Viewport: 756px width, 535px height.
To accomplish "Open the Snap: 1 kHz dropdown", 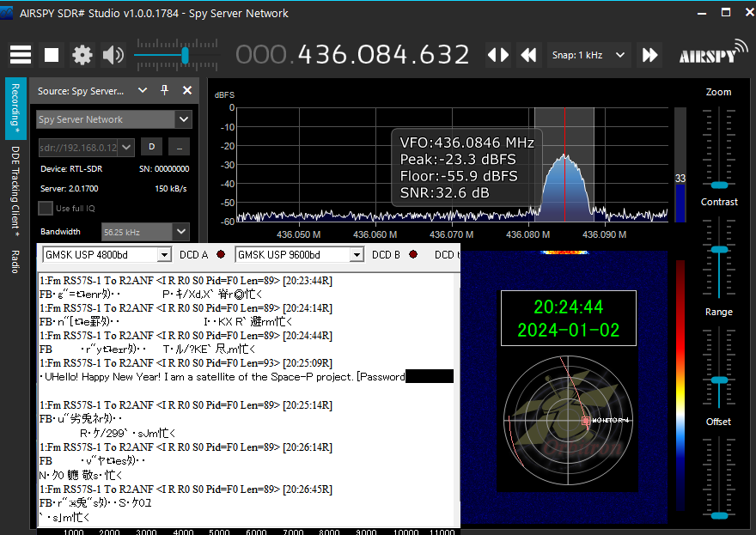I will coord(588,55).
